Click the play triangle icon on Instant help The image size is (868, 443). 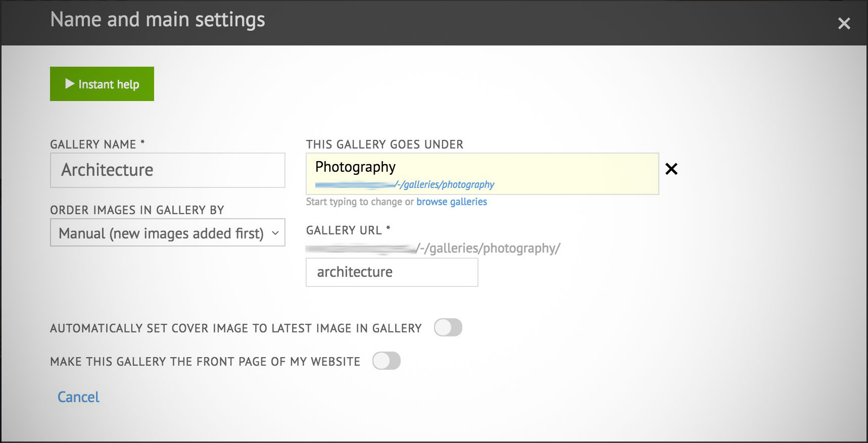70,84
